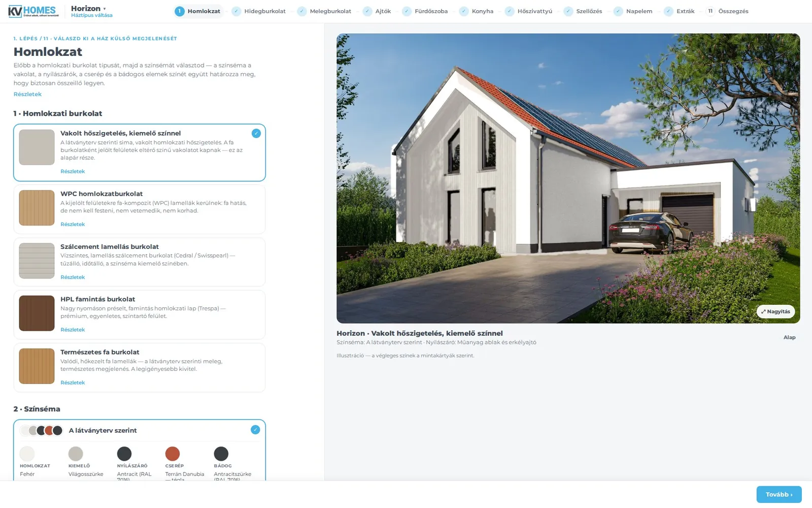Click the Szálcement lamella texture thumbnail
This screenshot has height=508, width=812.
(x=37, y=261)
